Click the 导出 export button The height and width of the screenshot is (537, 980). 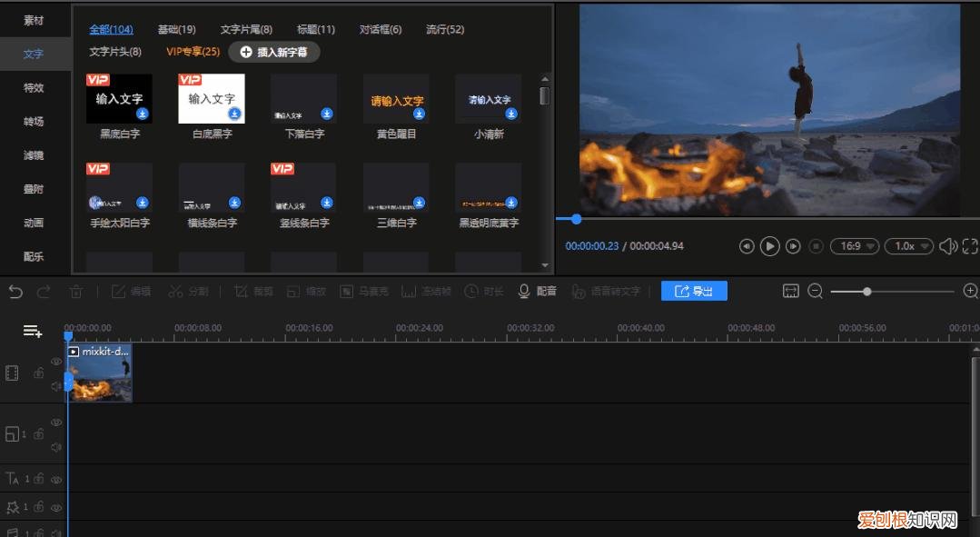tap(694, 291)
